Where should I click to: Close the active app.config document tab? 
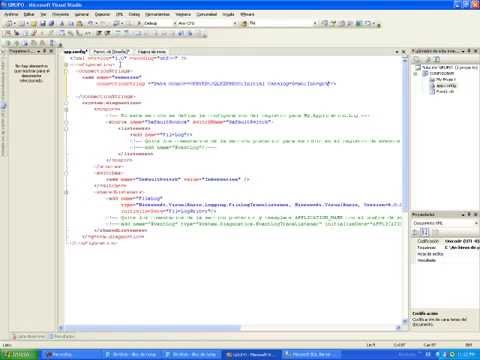(404, 52)
